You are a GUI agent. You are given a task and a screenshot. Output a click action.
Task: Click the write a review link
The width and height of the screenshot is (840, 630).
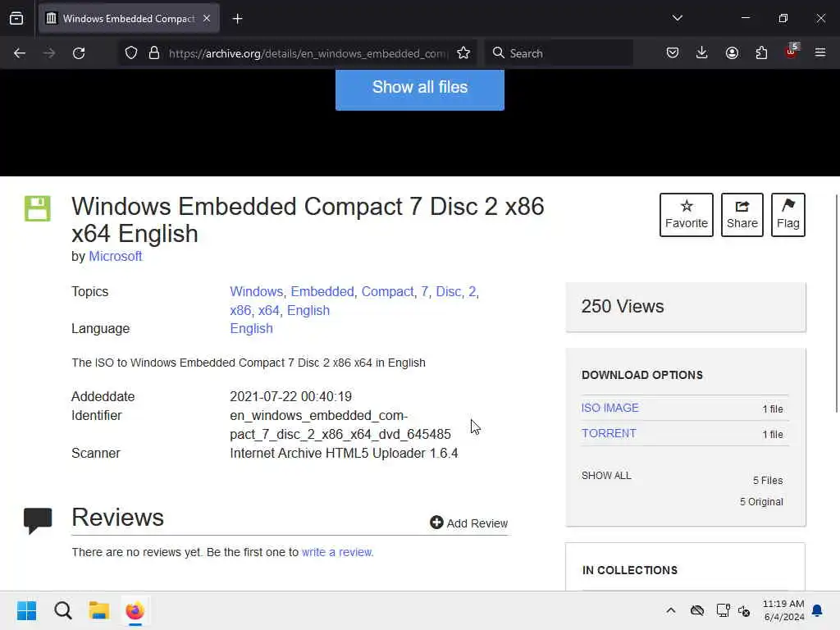(x=337, y=552)
